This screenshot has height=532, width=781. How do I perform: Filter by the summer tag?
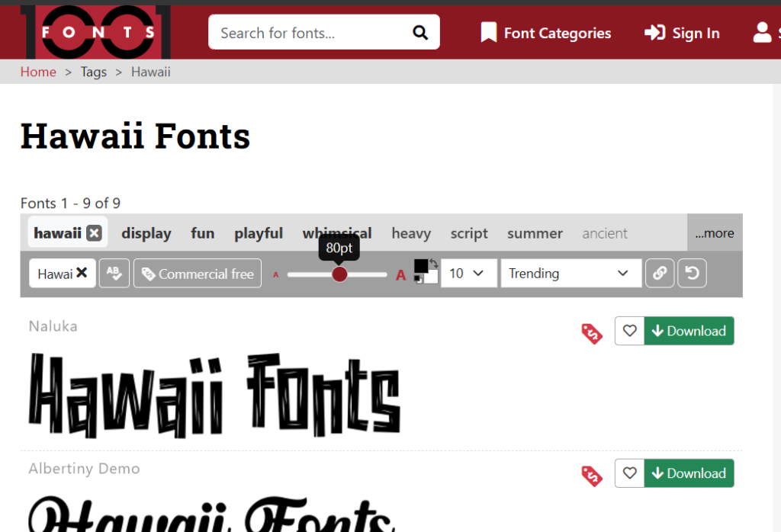coord(535,233)
